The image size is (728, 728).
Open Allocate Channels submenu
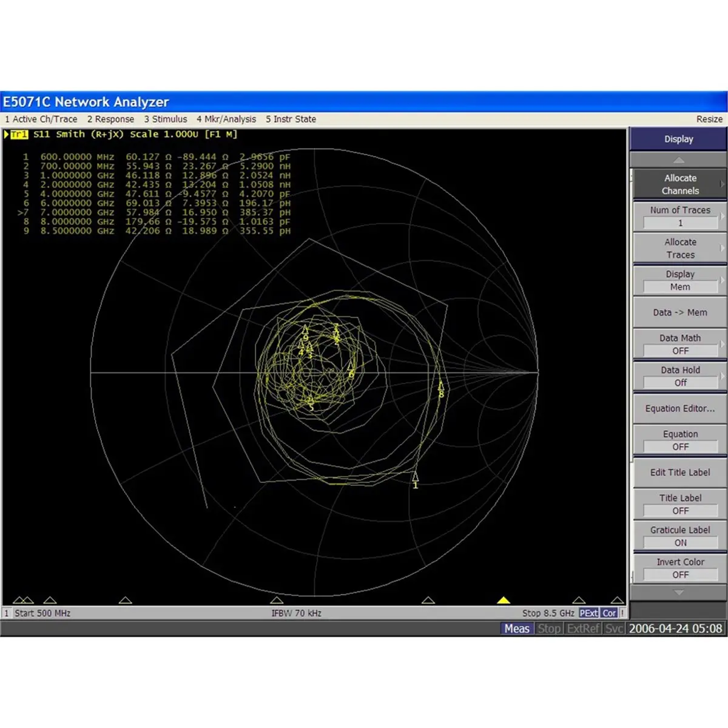pyautogui.click(x=680, y=184)
